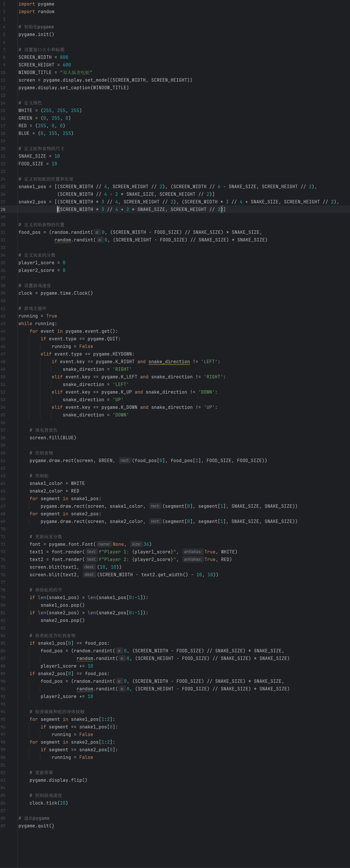
Task: Click the "name:" inlay hint in Font call
Action: [104, 544]
